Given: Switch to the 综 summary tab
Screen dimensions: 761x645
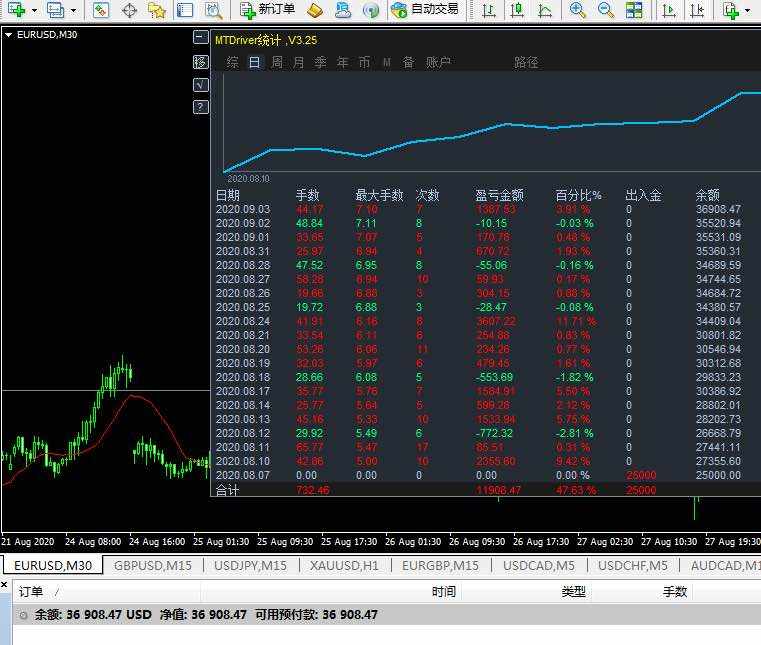Looking at the screenshot, I should pos(232,62).
